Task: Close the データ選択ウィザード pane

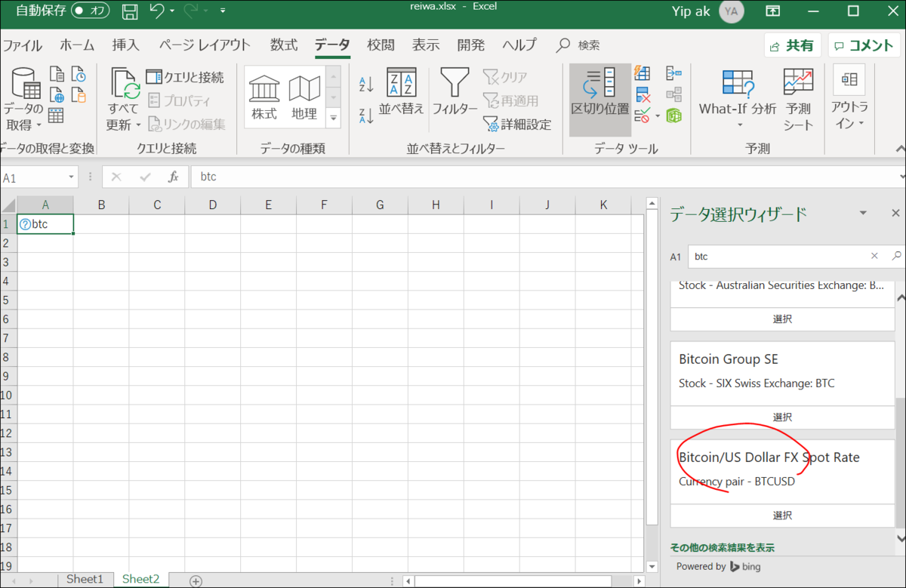Action: tap(895, 214)
